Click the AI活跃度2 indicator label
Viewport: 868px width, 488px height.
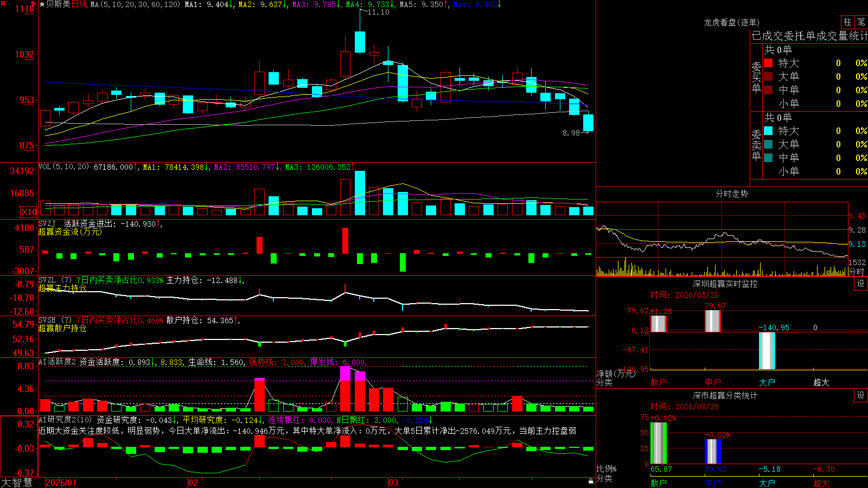[58, 362]
